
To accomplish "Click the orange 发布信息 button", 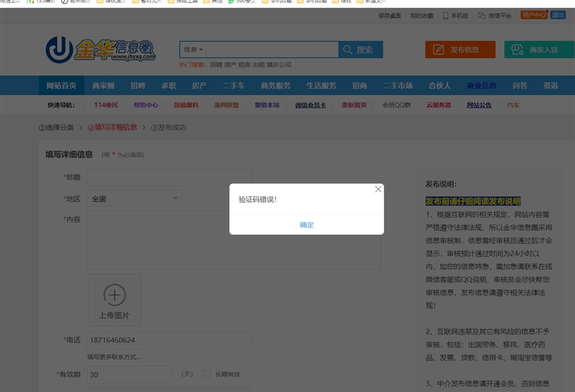I will pyautogui.click(x=460, y=50).
